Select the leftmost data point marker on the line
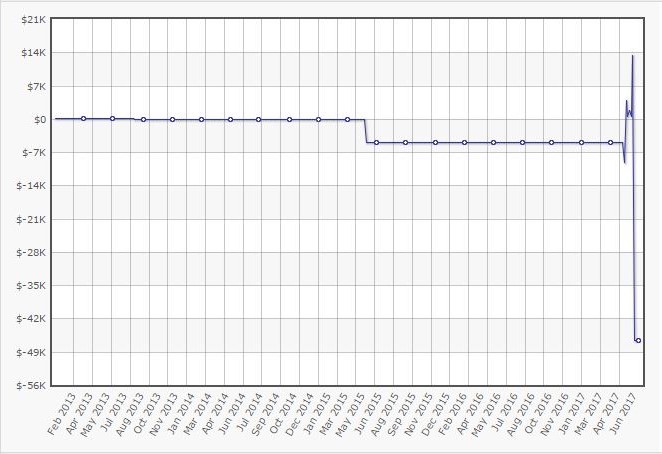 84,119
